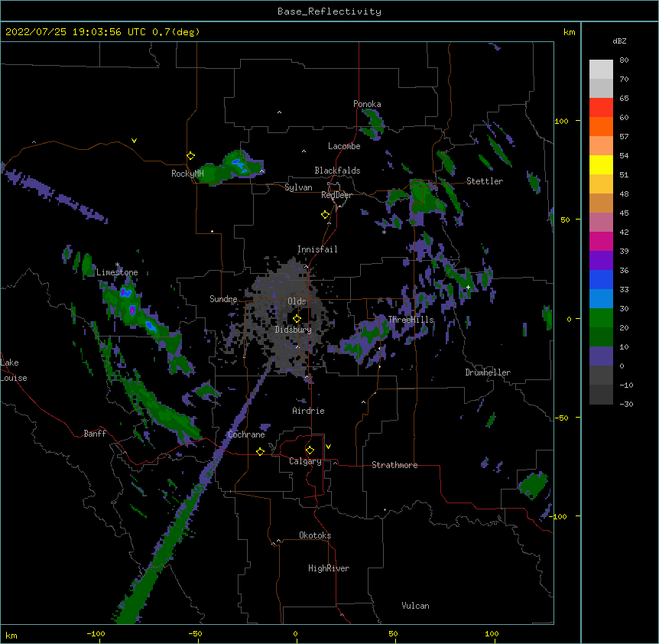Select the magenta 42-39 dBZ legend swatch
This screenshot has width=659, height=644.
pos(601,241)
